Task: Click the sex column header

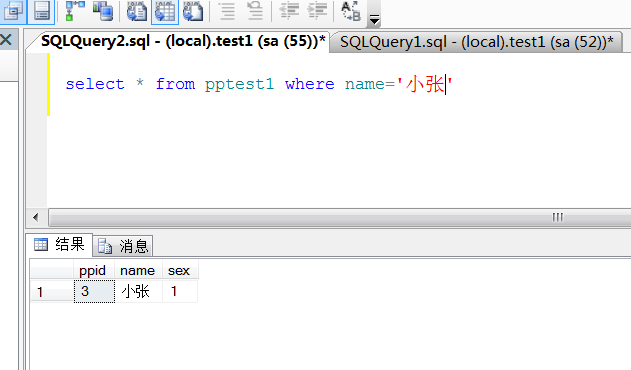Action: 179,270
